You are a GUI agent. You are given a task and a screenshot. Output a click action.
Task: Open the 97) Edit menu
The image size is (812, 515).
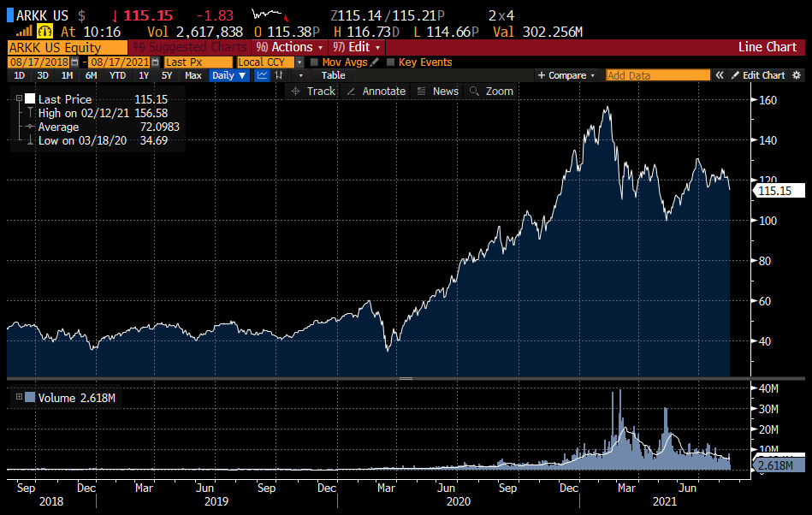(x=356, y=47)
